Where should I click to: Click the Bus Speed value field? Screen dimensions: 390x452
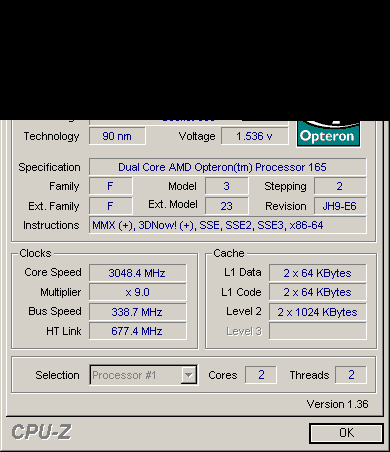[x=138, y=312]
